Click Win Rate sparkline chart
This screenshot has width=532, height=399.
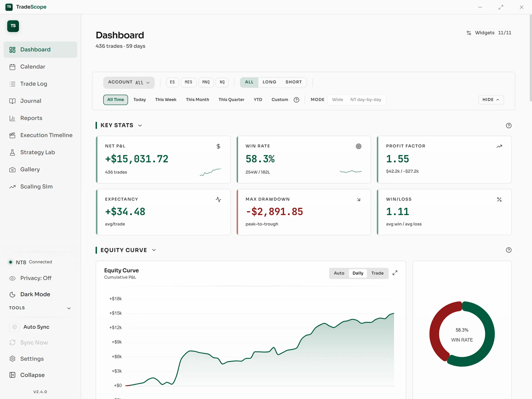point(351,172)
